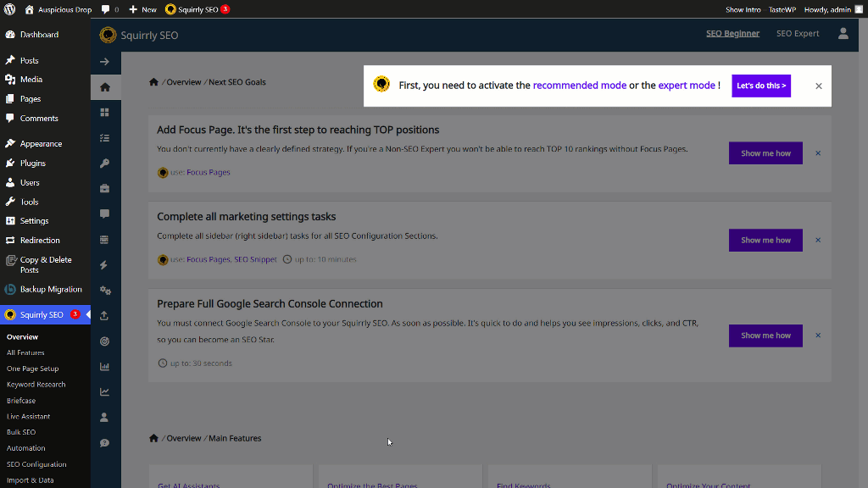The image size is (868, 488).
Task: Dismiss the activate mode notification banner
Action: point(819,86)
